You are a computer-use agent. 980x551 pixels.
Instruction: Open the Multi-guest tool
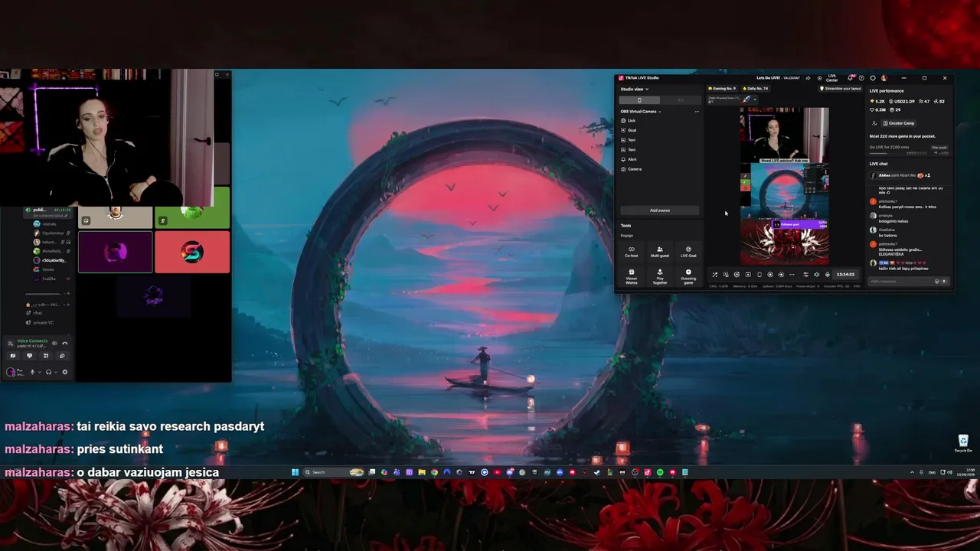point(660,251)
